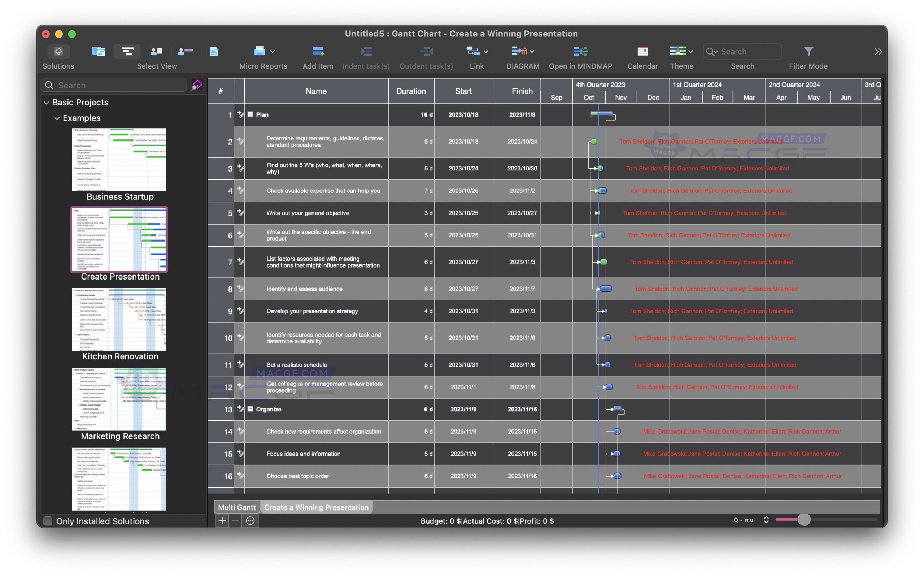924x576 pixels.
Task: Collapse the Basic Projects section
Action: click(x=47, y=102)
